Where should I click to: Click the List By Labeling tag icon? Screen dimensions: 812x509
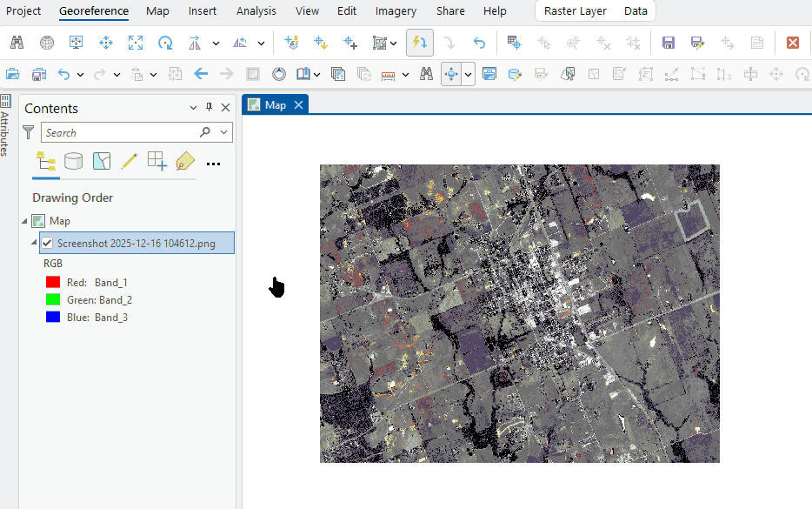[184, 161]
